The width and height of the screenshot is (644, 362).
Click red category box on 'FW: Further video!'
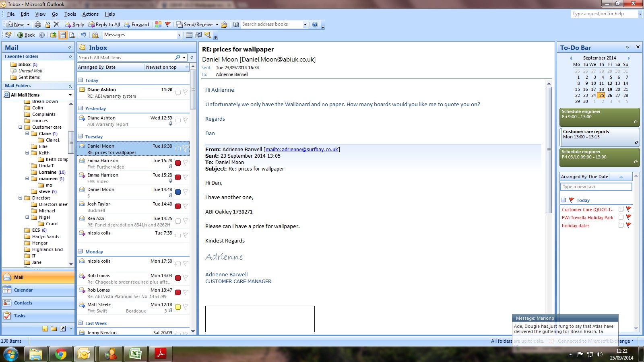tap(178, 163)
